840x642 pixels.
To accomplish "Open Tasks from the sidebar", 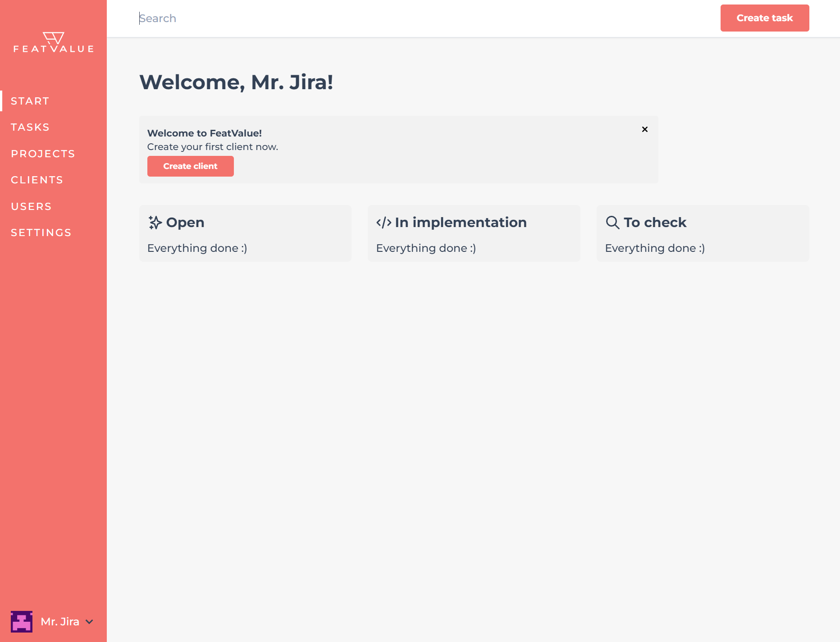I will click(30, 127).
